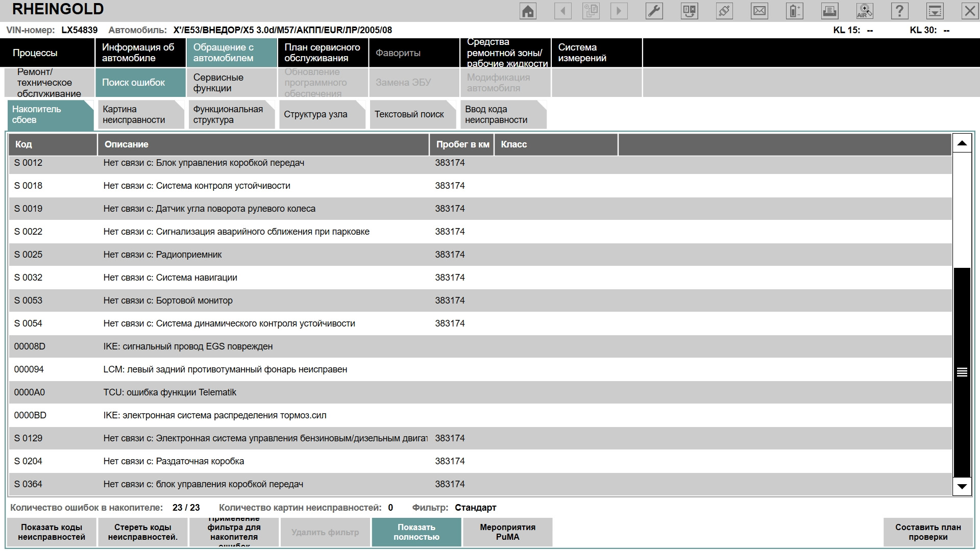Click the connection plug icon

(x=724, y=11)
